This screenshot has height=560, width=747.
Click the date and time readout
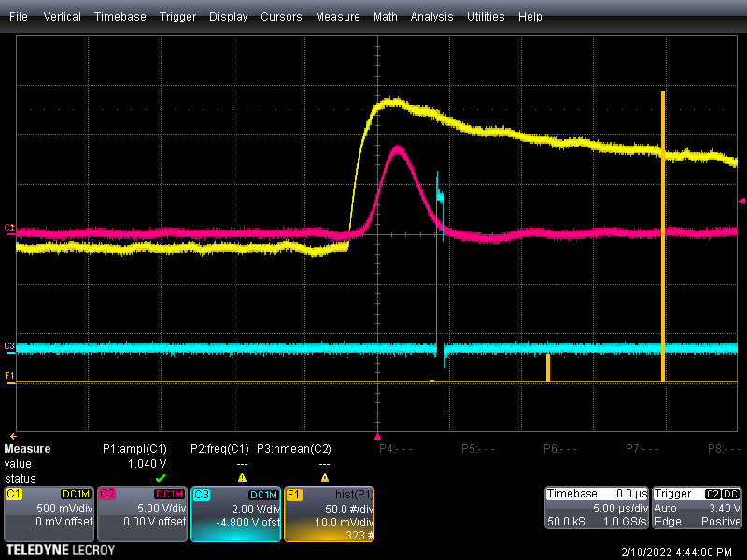click(x=676, y=552)
